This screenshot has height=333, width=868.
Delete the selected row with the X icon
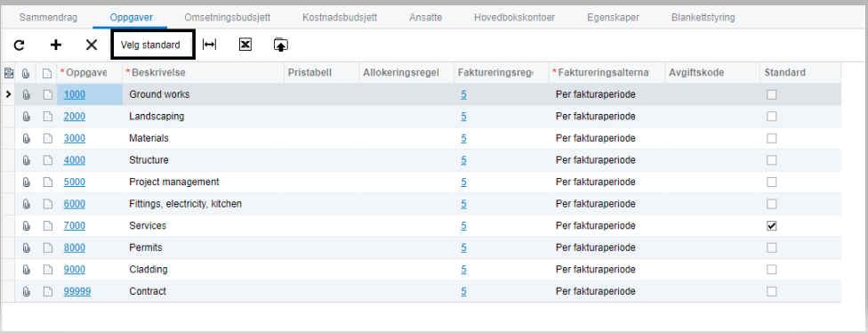coord(92,45)
